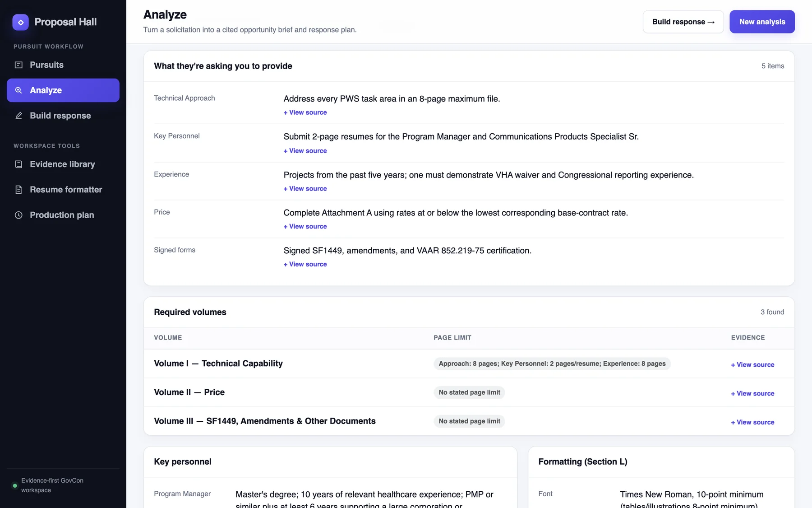Screen dimensions: 812x508
Task: Expand View source for Volume I
Action: 752,365
